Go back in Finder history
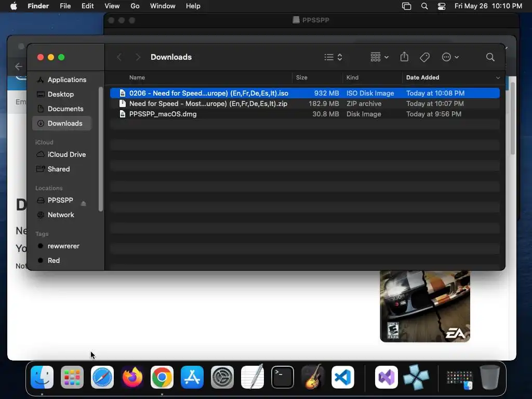Screen dimensions: 532x399 (119, 57)
